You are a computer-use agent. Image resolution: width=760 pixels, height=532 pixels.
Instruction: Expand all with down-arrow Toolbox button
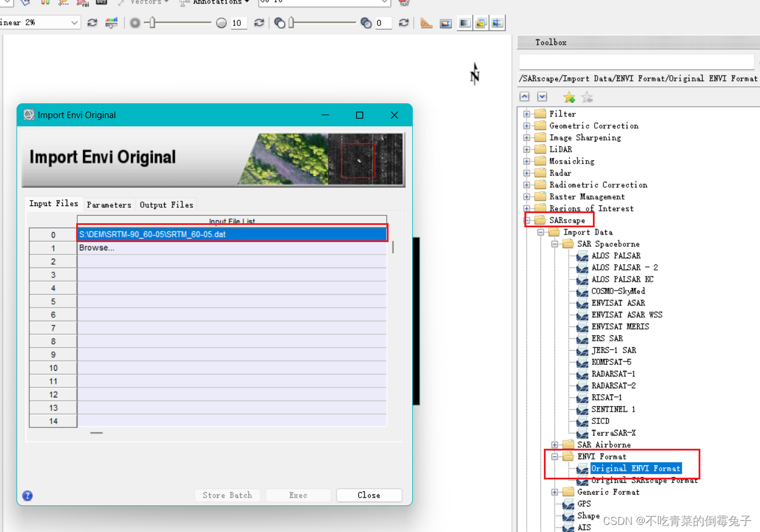pos(542,96)
